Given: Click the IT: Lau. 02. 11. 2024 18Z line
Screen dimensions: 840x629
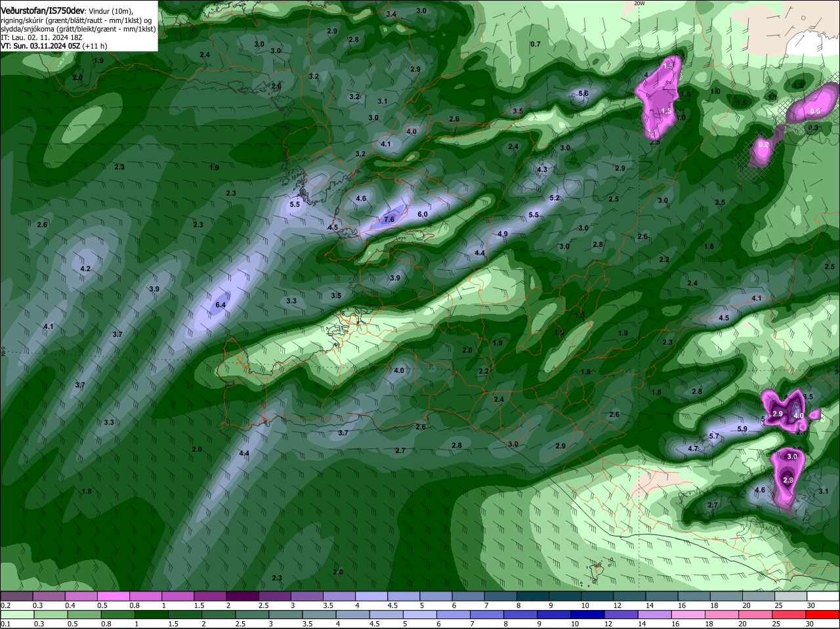Looking at the screenshot, I should pyautogui.click(x=41, y=37).
